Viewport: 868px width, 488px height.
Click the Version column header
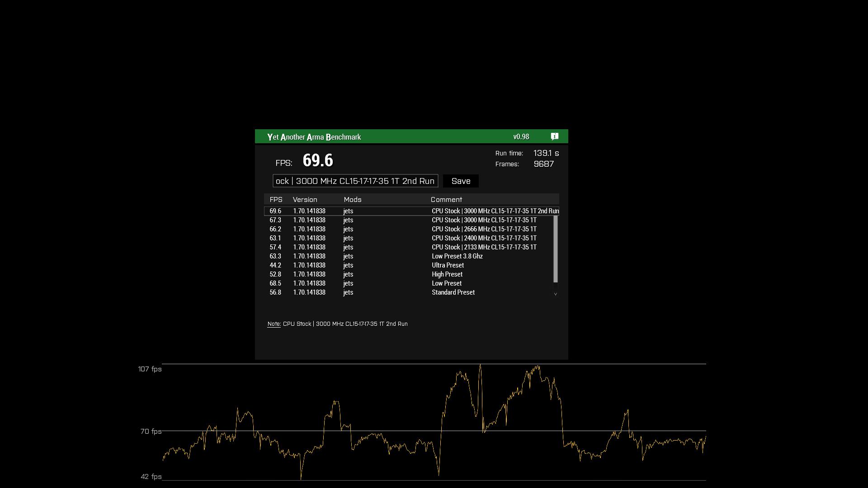tap(305, 200)
